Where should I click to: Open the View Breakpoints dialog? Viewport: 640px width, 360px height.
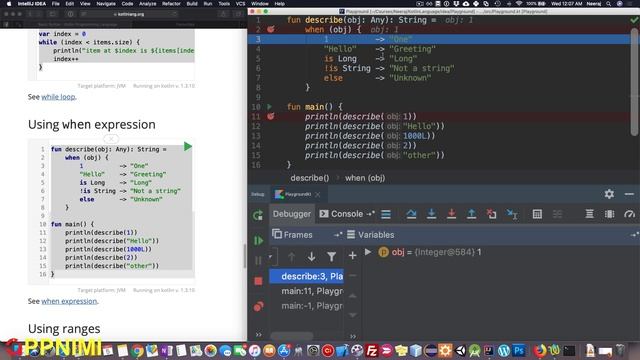coord(258,306)
